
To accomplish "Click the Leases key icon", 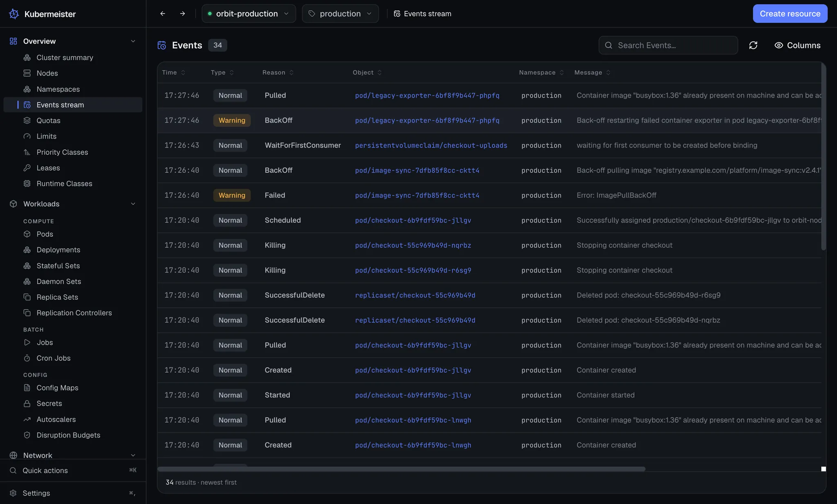I will pos(27,168).
